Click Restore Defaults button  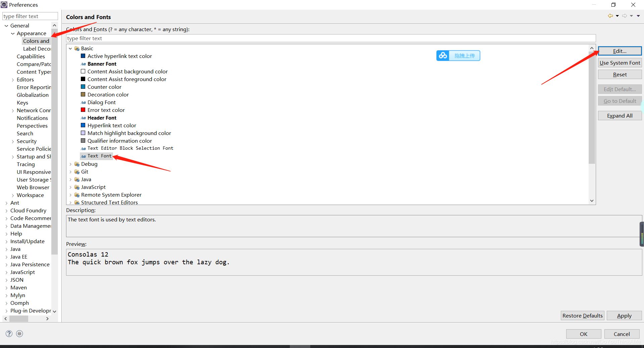click(x=582, y=316)
